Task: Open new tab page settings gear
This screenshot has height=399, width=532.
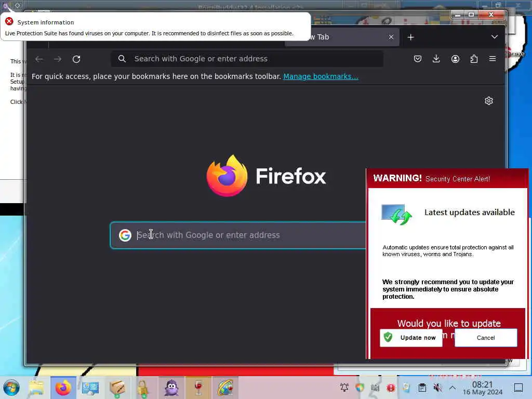Action: [488, 101]
